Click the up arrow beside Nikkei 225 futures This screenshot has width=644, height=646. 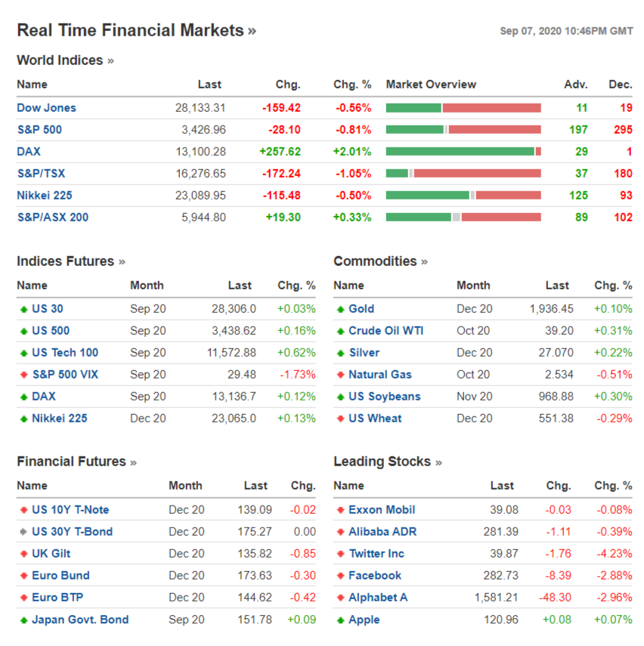click(x=24, y=419)
